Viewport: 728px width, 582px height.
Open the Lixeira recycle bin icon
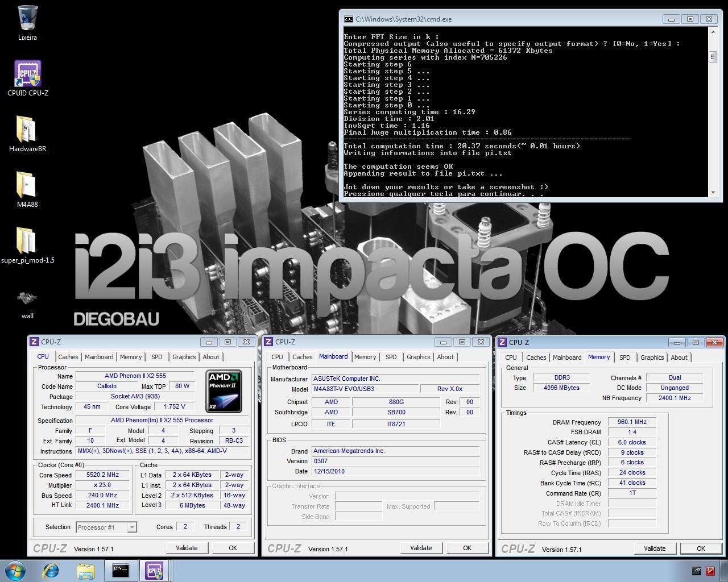(27, 23)
